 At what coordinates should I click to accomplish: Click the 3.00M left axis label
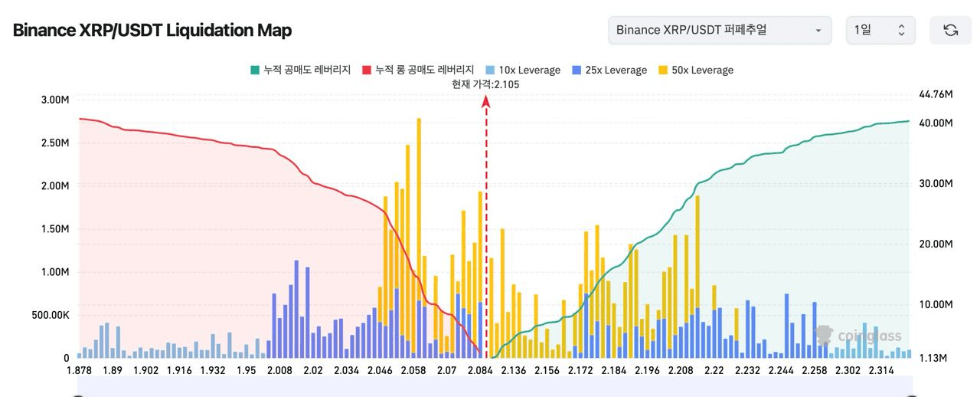[x=55, y=100]
